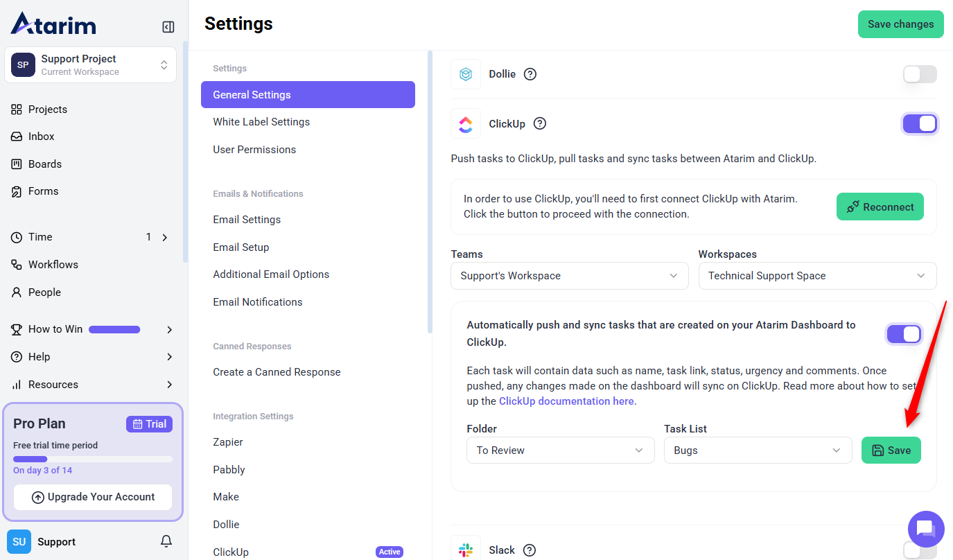Open Boards from the sidebar
The height and width of the screenshot is (560, 953).
click(x=44, y=164)
